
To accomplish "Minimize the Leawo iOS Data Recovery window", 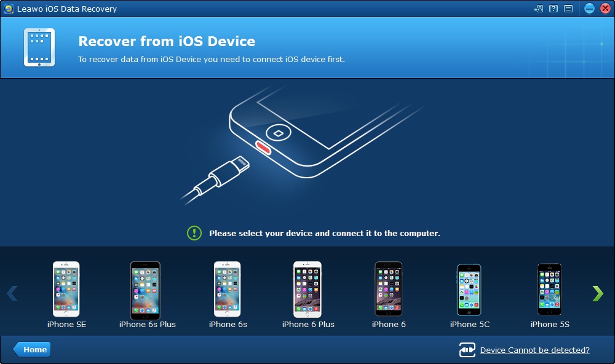I will tap(589, 9).
